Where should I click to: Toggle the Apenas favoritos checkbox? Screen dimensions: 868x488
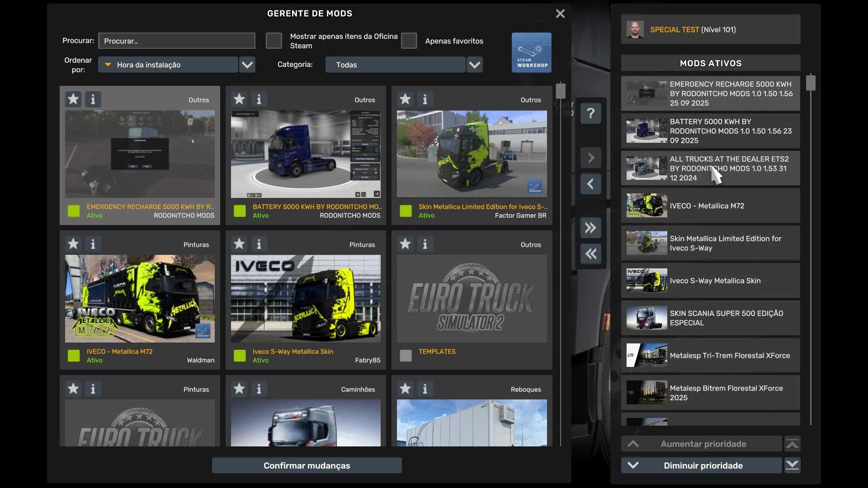[x=409, y=41]
